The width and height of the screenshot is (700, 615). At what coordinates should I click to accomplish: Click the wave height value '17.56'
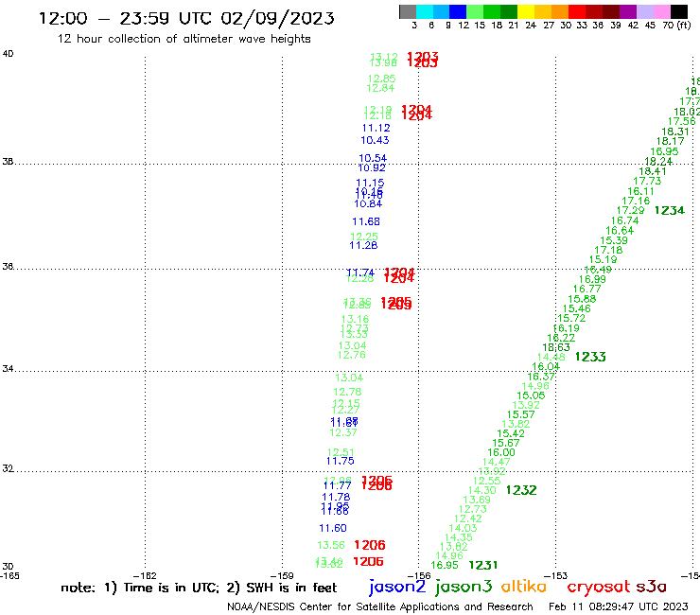[681, 121]
